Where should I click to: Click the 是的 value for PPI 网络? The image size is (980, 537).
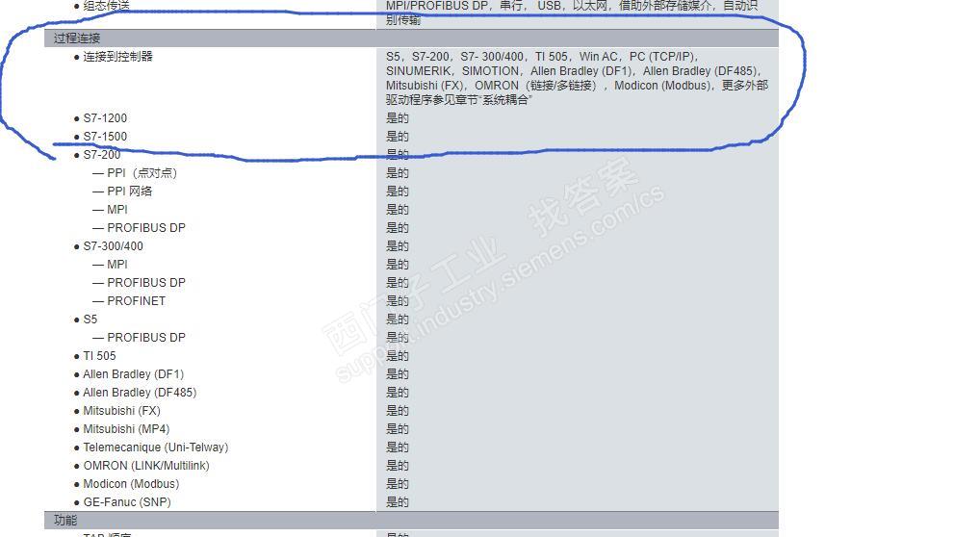point(397,192)
